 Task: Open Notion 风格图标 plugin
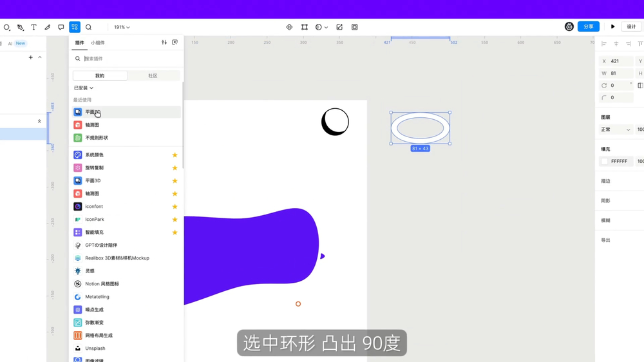pyautogui.click(x=126, y=284)
